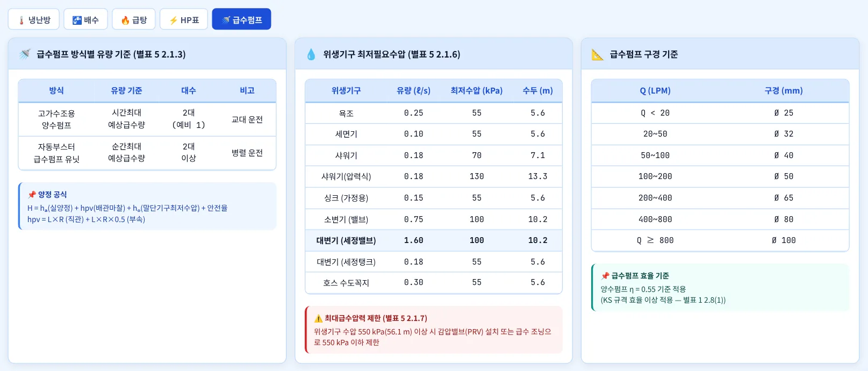Click the Ø 100 diameter value
The image size is (868, 371).
click(784, 241)
